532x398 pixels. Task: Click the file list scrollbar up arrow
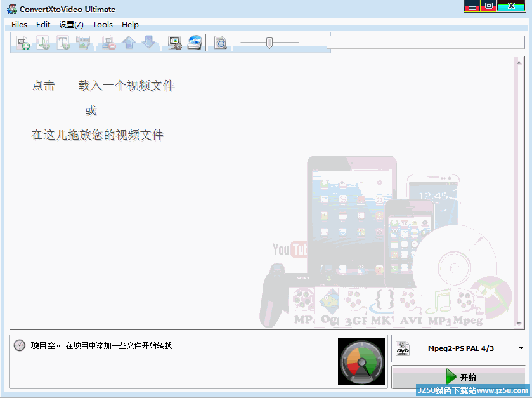pyautogui.click(x=519, y=63)
